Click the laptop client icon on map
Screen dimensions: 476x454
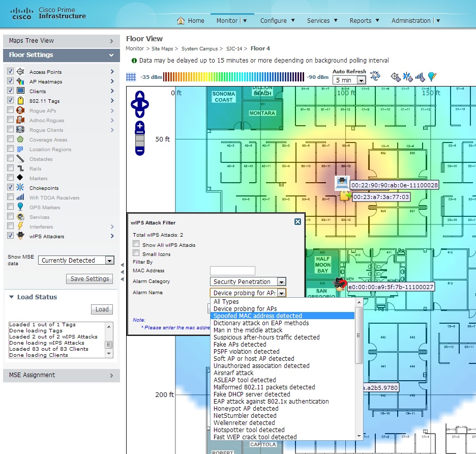click(x=341, y=183)
